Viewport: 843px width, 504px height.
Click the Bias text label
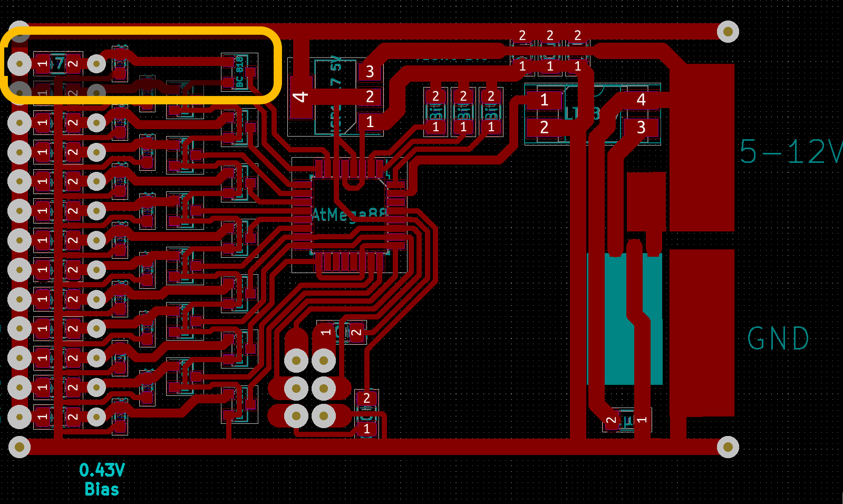pyautogui.click(x=102, y=489)
